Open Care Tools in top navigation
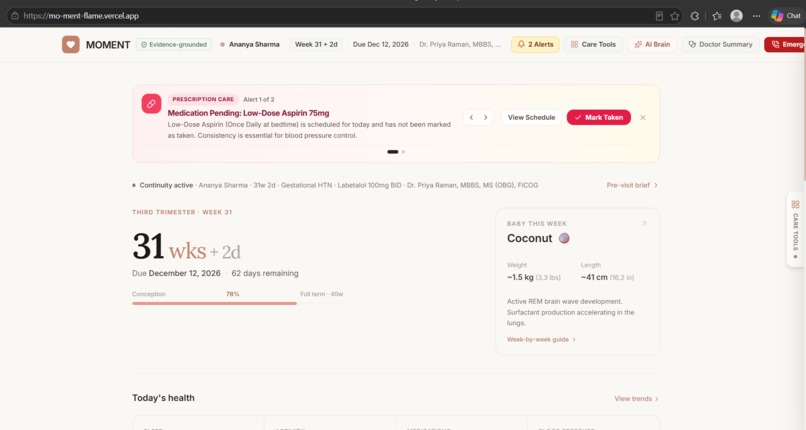Viewport: 806px width, 430px height. (593, 45)
